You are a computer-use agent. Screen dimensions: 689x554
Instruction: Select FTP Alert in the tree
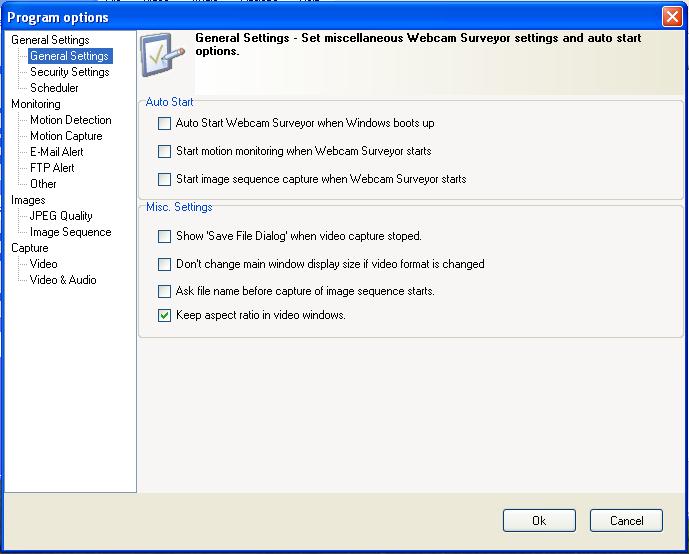coord(52,168)
